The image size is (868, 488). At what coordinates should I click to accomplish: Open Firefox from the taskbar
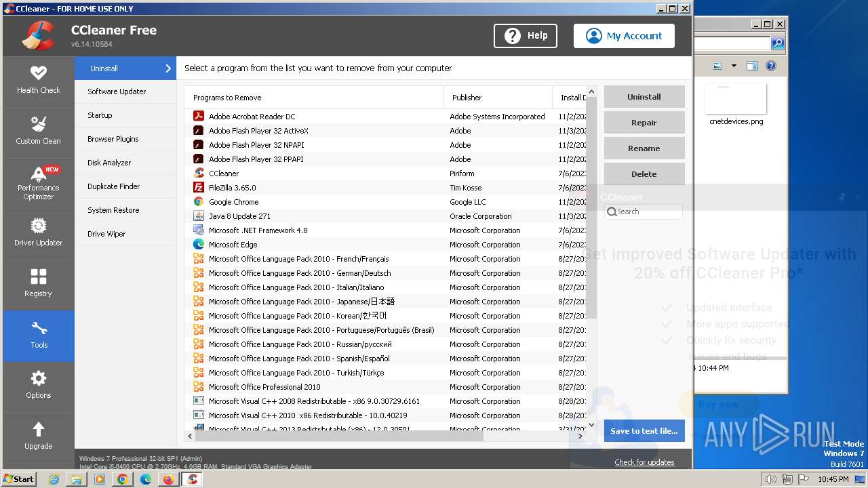(x=168, y=479)
